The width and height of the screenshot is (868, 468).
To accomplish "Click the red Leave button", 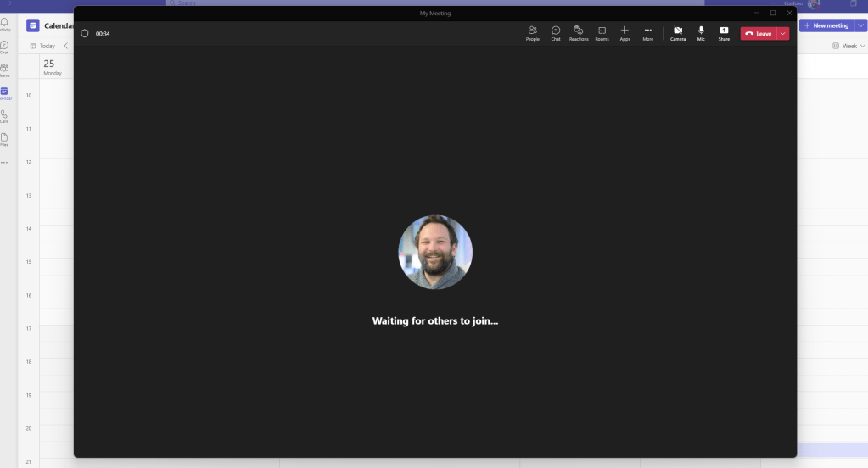I will click(759, 34).
